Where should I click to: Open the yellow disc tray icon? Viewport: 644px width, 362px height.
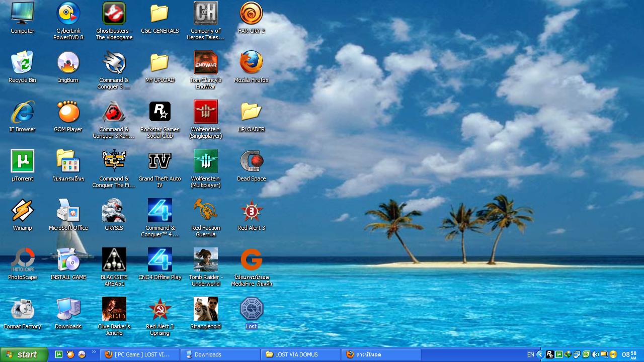613,354
